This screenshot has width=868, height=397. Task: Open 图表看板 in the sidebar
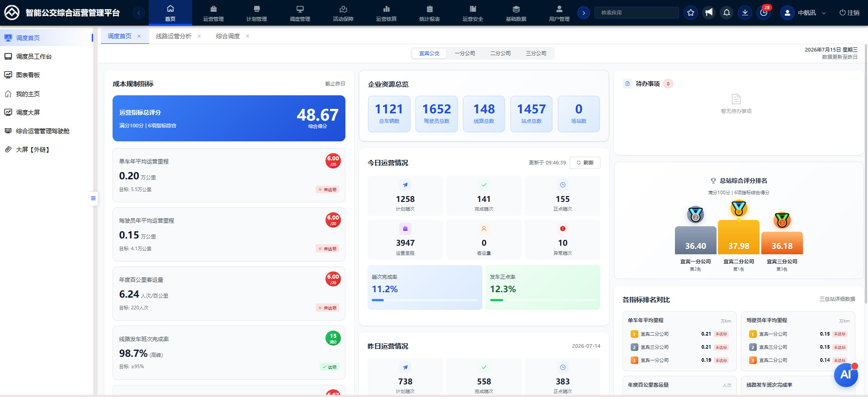pos(47,75)
